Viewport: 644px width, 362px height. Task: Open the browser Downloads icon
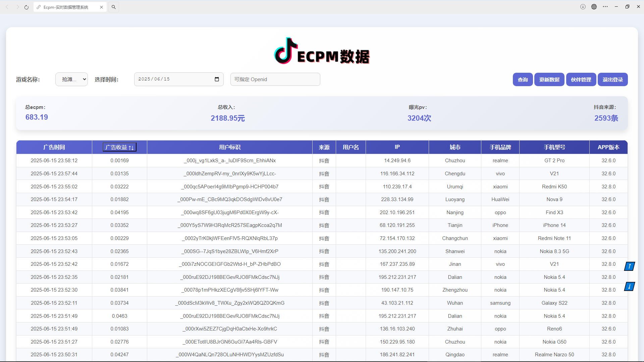(583, 7)
